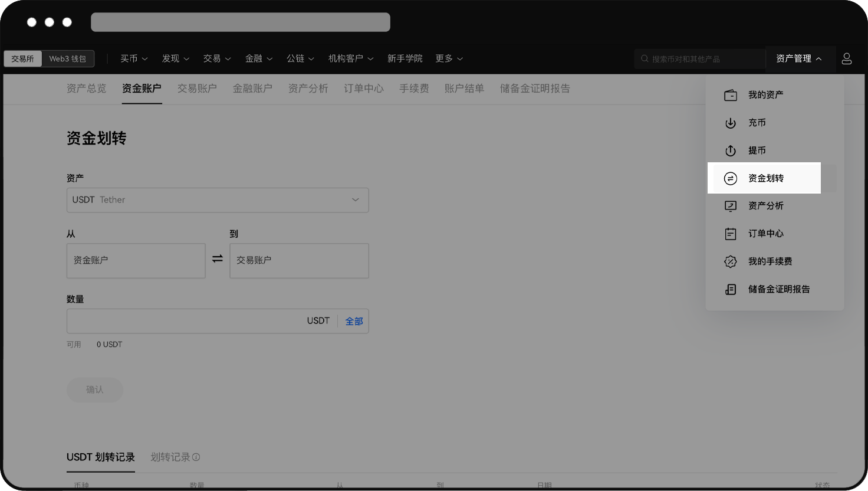Click the info icon beside 划转记录
The height and width of the screenshot is (491, 868).
[196, 457]
